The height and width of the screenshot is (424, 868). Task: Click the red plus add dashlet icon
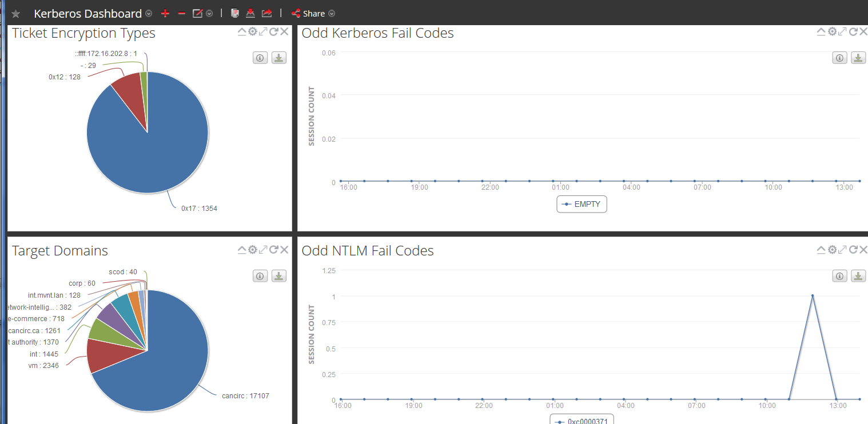tap(166, 13)
